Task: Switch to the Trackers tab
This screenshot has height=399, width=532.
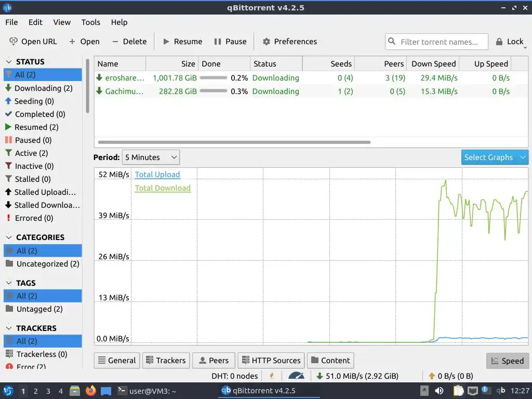Action: (x=166, y=361)
